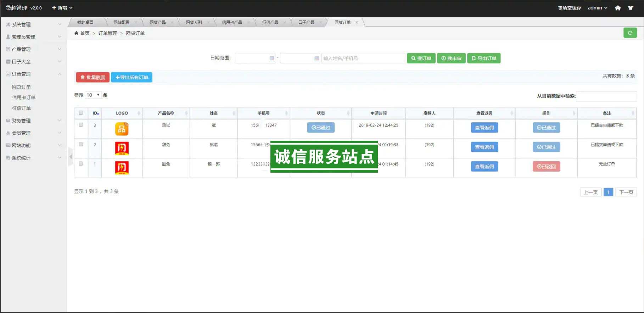Sort the table by ID column arrow
This screenshot has width=644, height=313.
[97, 113]
